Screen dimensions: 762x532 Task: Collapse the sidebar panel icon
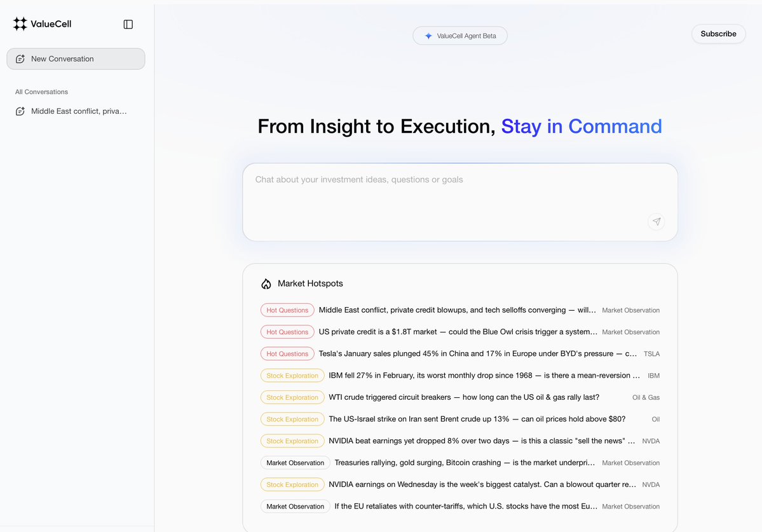[128, 24]
